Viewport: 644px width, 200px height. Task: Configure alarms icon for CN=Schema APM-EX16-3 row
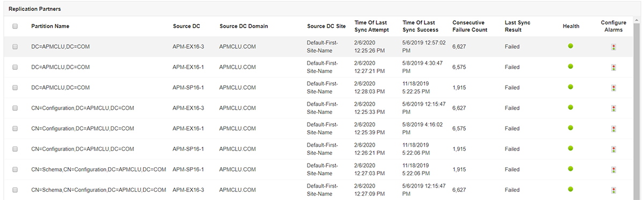coord(613,190)
